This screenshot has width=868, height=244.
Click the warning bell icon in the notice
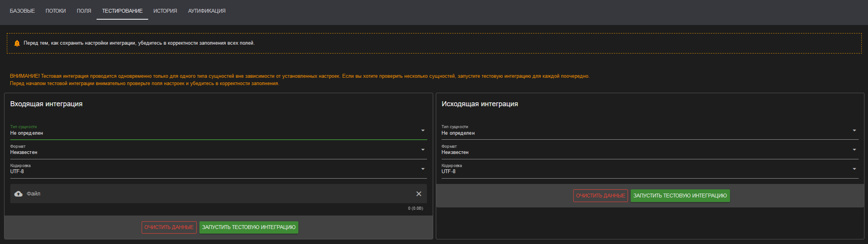click(17, 43)
